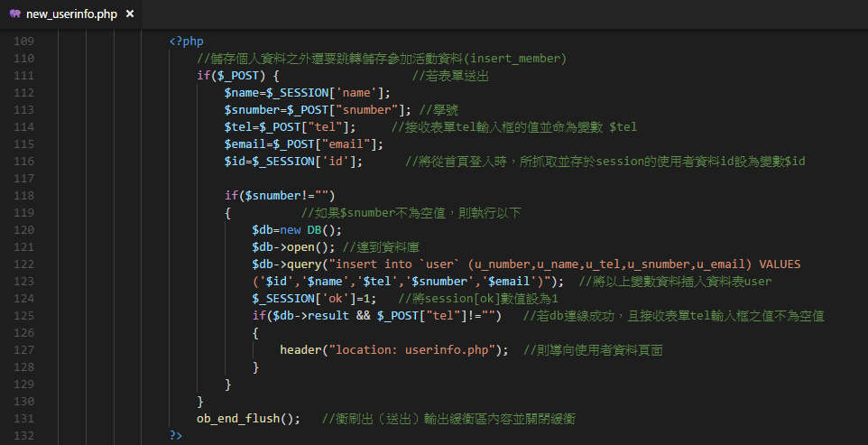Click the if($_POST) statement
The height and width of the screenshot is (445, 868).
point(238,75)
